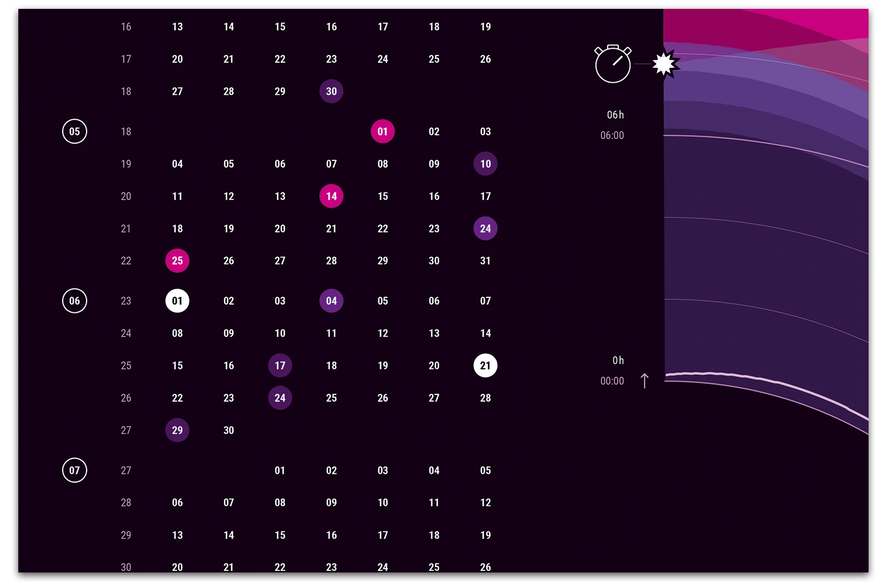Select the month 06 circle marker
This screenshot has width=888, height=588.
pyautogui.click(x=74, y=301)
